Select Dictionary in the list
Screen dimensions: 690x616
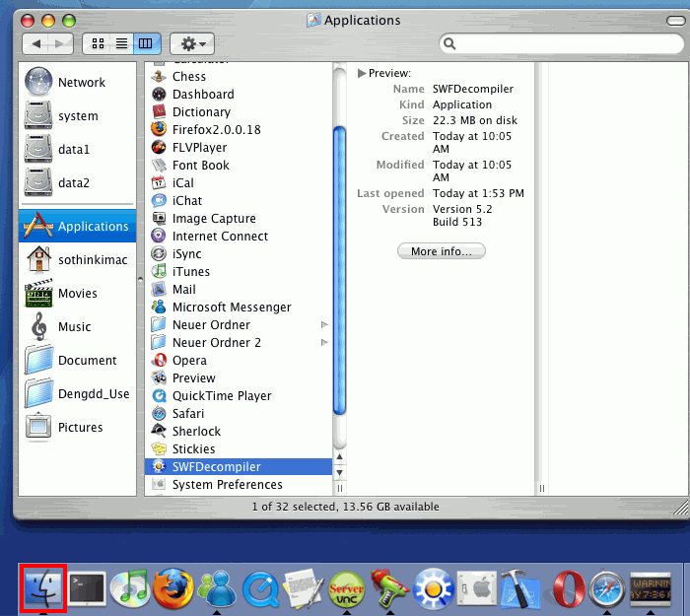click(239, 111)
